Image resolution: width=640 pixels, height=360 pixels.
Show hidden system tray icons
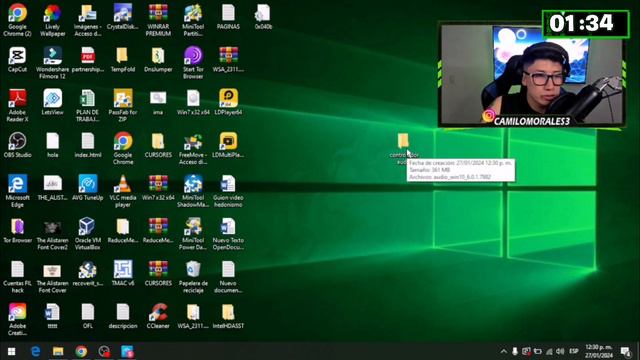[x=503, y=351]
